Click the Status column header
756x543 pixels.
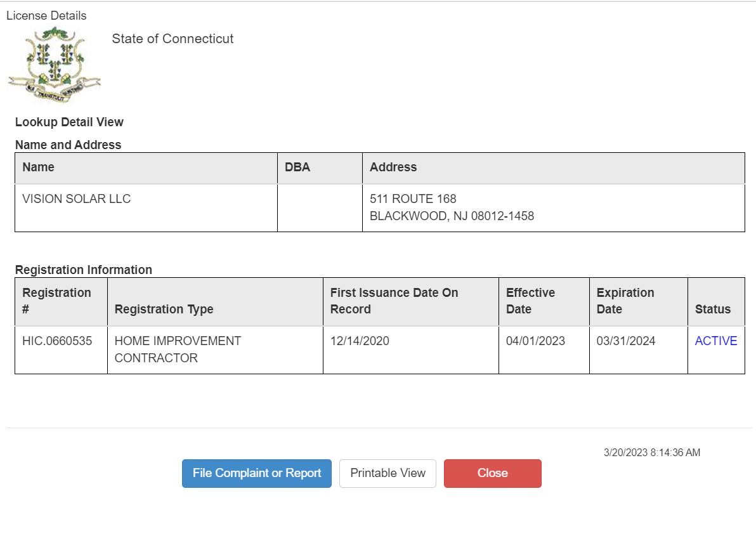click(x=713, y=310)
